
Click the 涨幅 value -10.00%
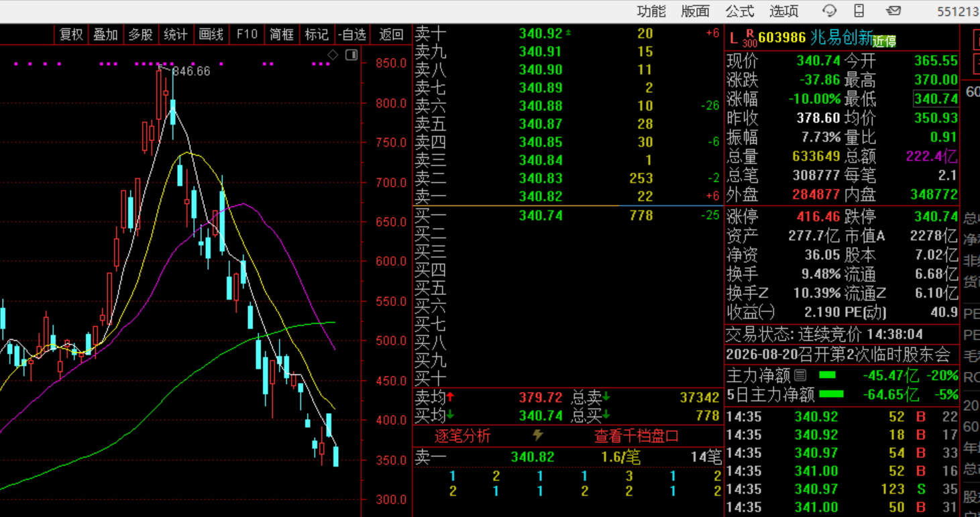(816, 99)
